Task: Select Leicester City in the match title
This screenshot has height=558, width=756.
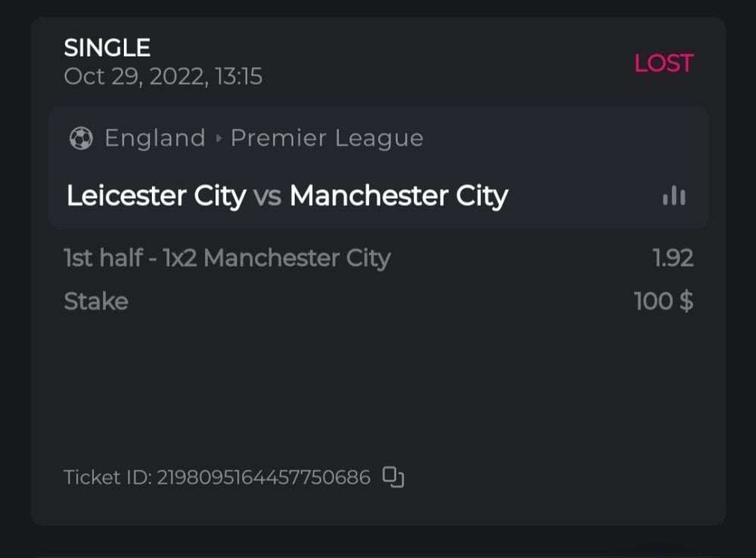Action: (156, 197)
